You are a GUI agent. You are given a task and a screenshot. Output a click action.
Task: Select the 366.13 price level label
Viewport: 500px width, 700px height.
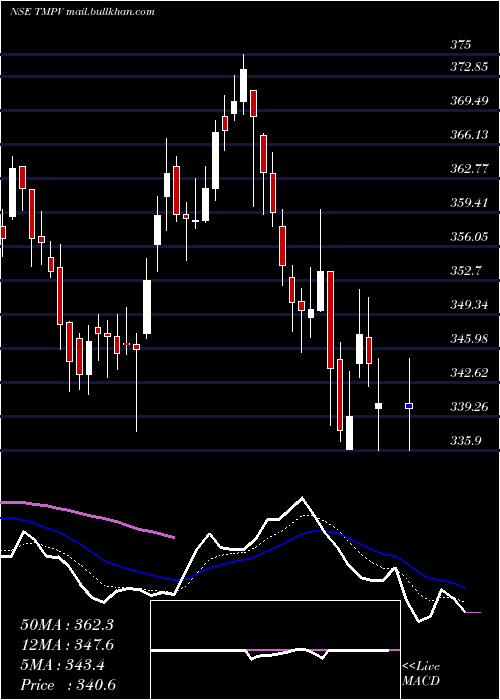[x=469, y=135]
